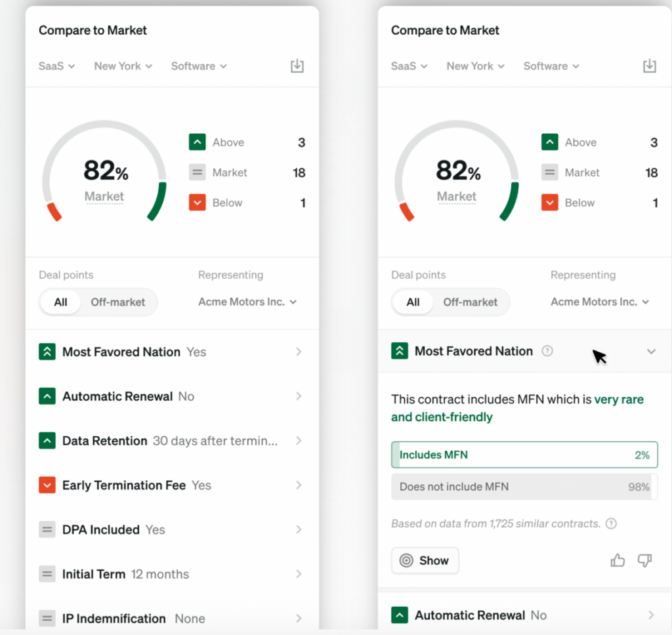672x635 pixels.
Task: Open New York dropdown in right panel
Action: click(475, 66)
